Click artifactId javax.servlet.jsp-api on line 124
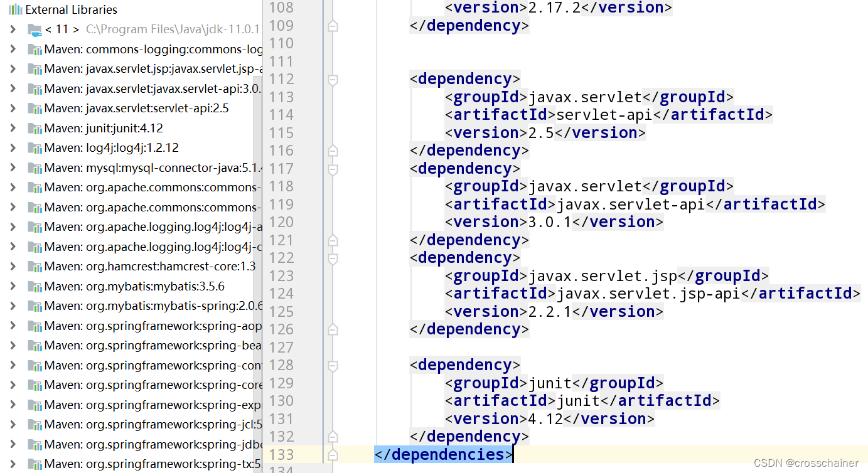 (648, 294)
